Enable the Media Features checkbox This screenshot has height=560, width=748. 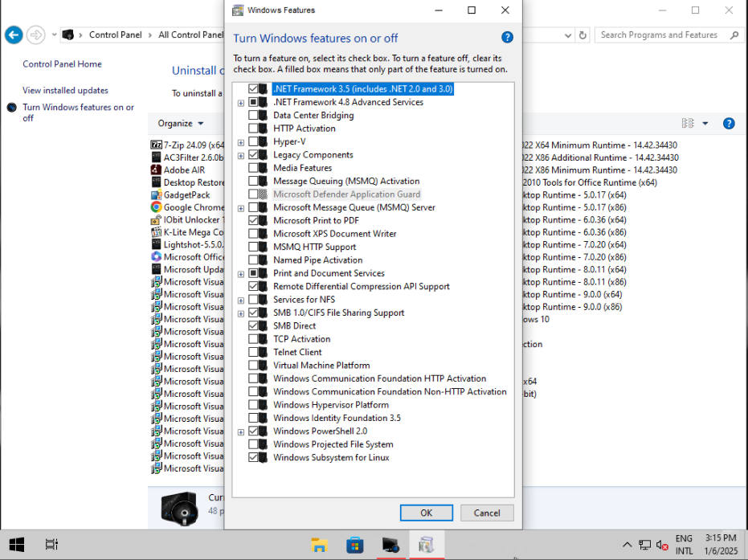click(253, 168)
